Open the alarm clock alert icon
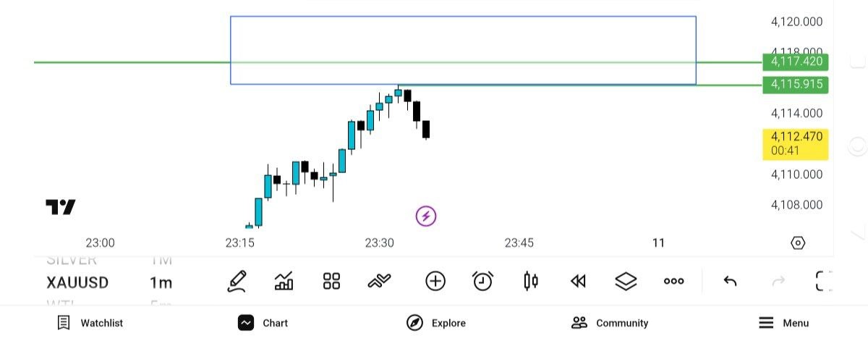The height and width of the screenshot is (341, 868). 482,281
